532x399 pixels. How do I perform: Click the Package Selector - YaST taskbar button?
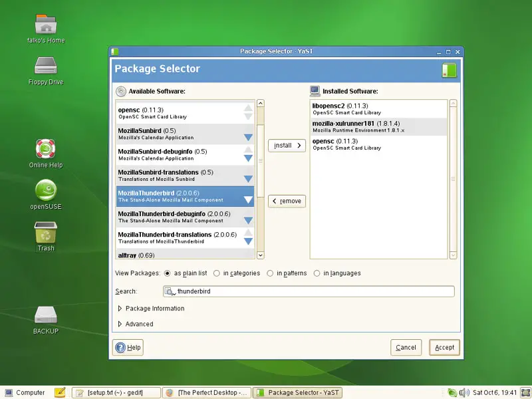[297, 392]
